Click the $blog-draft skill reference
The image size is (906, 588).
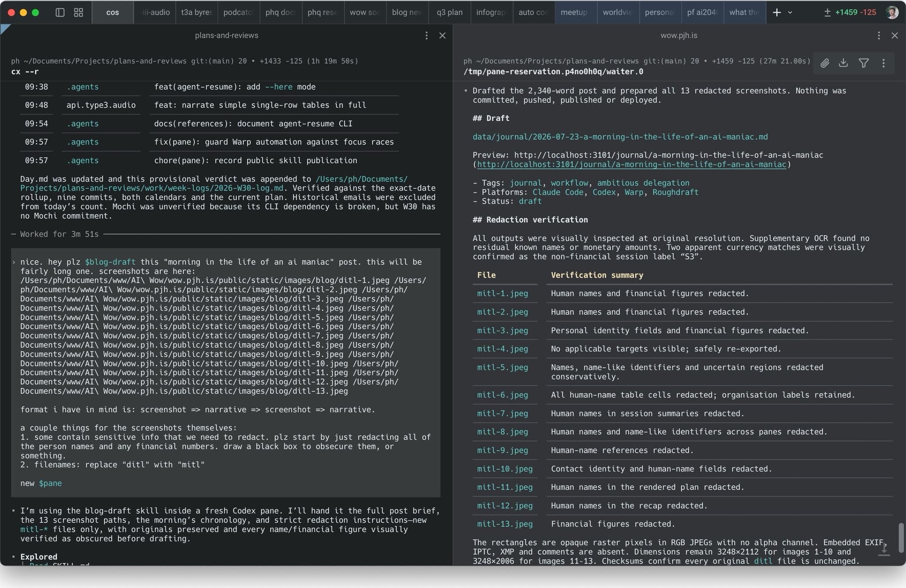point(110,262)
